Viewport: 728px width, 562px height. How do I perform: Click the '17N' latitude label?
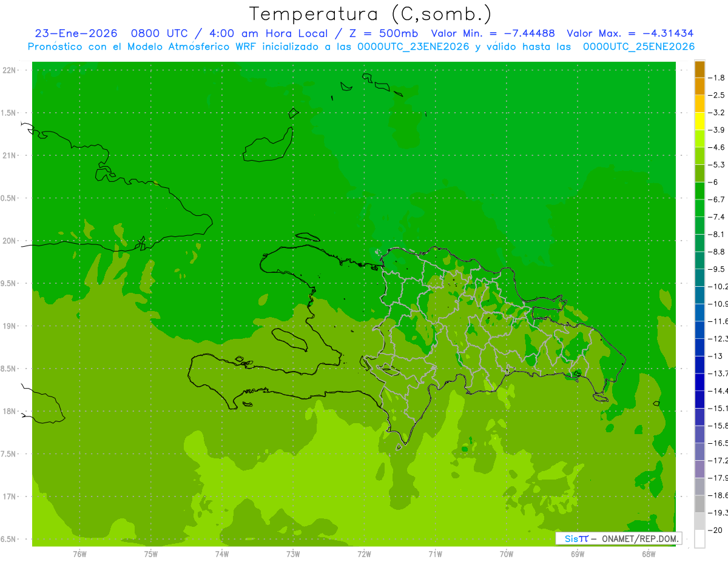pos(9,497)
